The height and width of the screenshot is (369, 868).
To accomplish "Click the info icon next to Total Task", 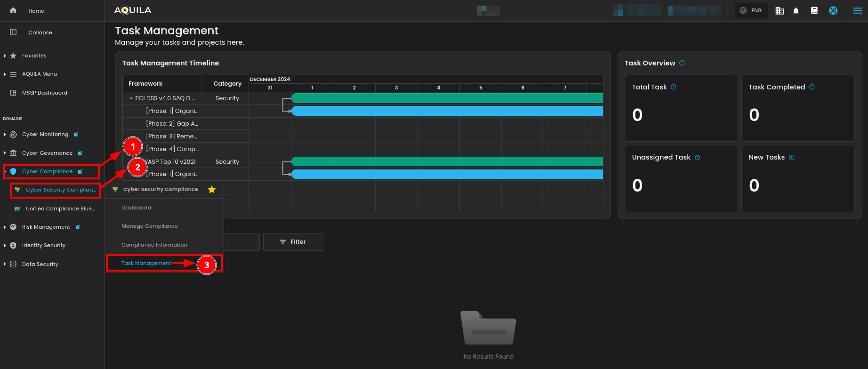I will pos(674,87).
